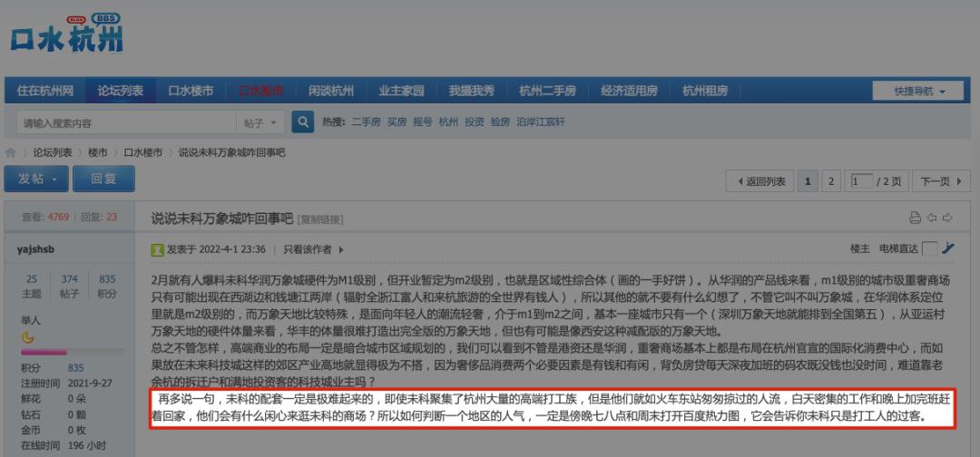Print this thread via printer icon
The image size is (980, 457).
coord(915,218)
